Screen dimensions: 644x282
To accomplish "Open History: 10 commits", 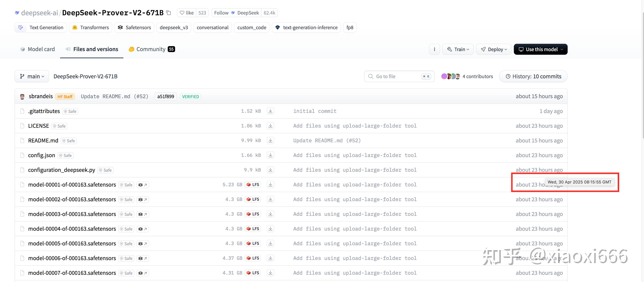I will click(x=533, y=76).
